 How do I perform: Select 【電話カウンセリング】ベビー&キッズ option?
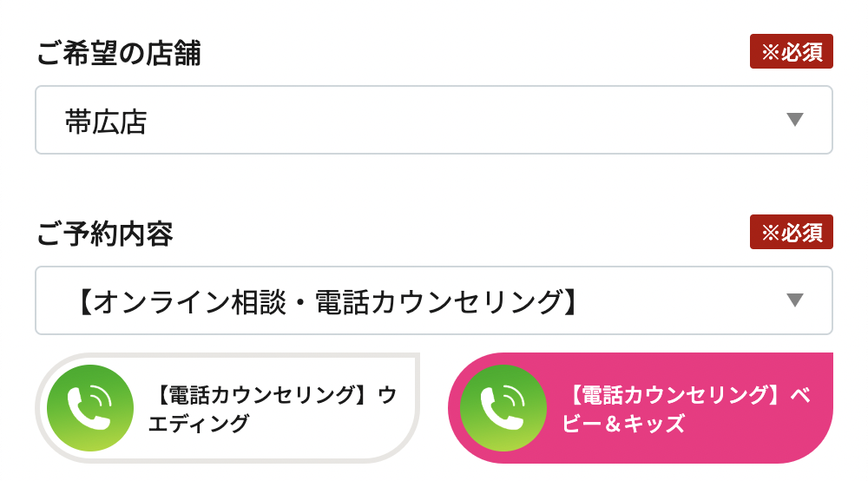coord(641,408)
